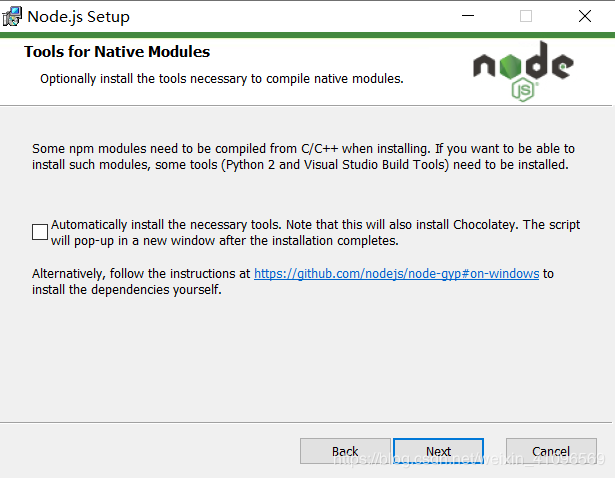The width and height of the screenshot is (615, 478).
Task: Click the 'Tools for Native Modules' heading
Action: point(117,51)
